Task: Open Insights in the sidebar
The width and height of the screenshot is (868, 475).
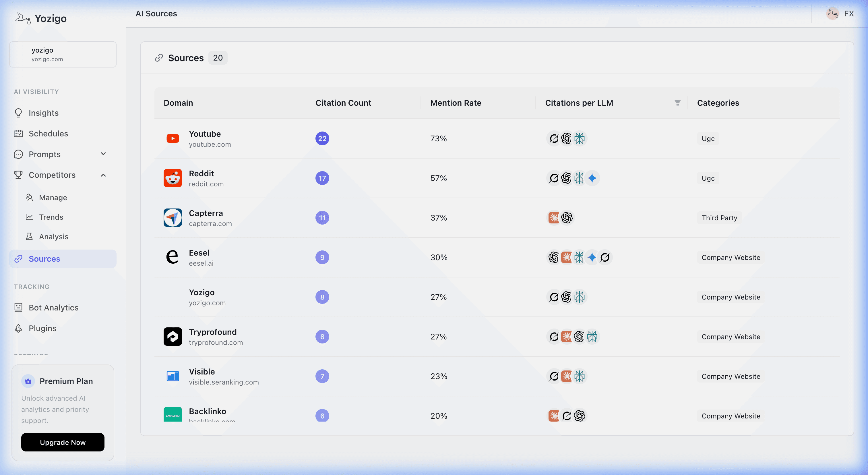Action: tap(43, 113)
